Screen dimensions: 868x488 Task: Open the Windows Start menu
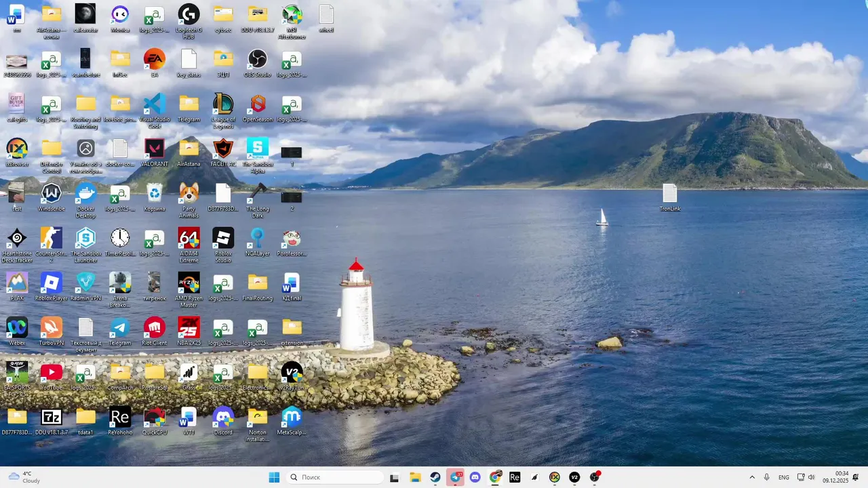tap(274, 477)
